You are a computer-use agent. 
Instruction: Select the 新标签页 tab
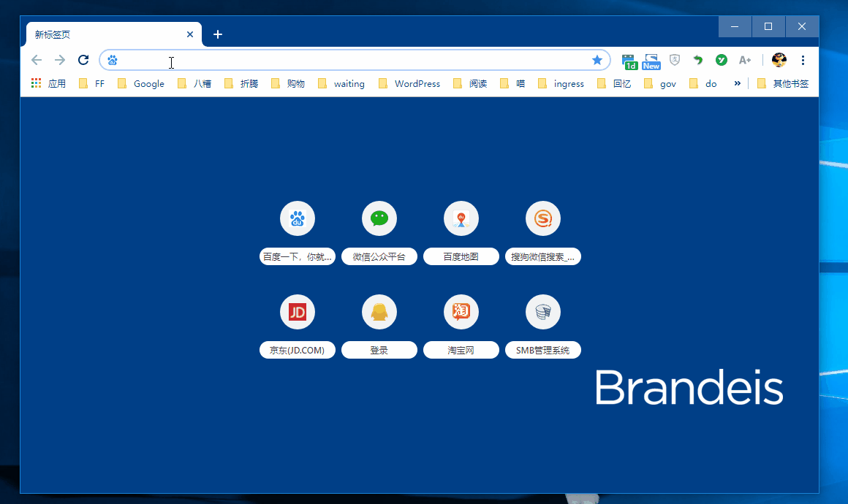pos(102,34)
